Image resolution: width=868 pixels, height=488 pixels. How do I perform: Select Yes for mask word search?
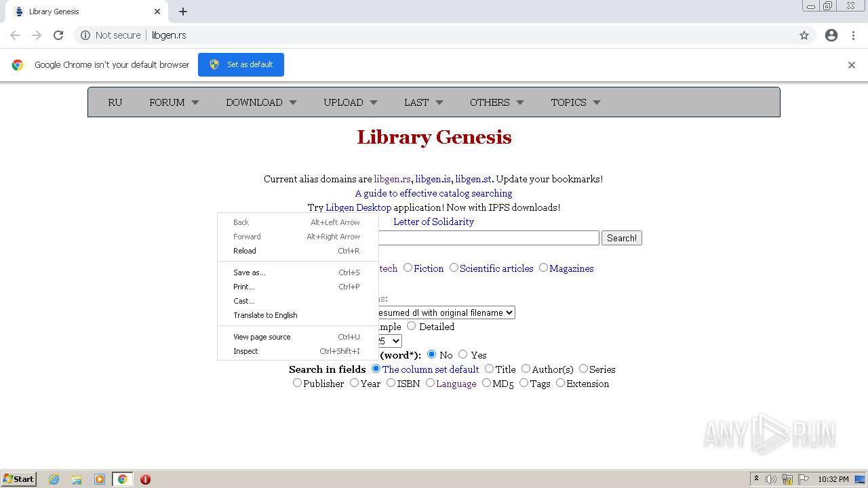pos(462,354)
